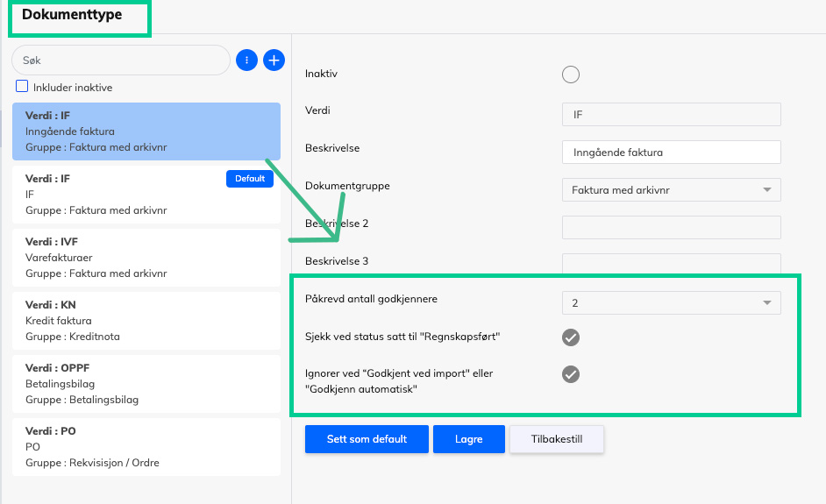Image resolution: width=826 pixels, height=504 pixels.
Task: Select Faktura med arkivnr combo box
Action: click(671, 190)
